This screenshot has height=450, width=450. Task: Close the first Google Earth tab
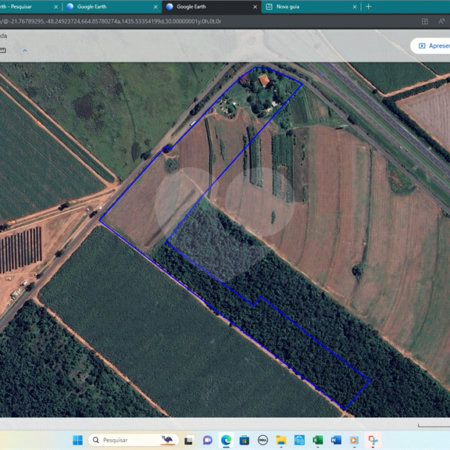(155, 7)
